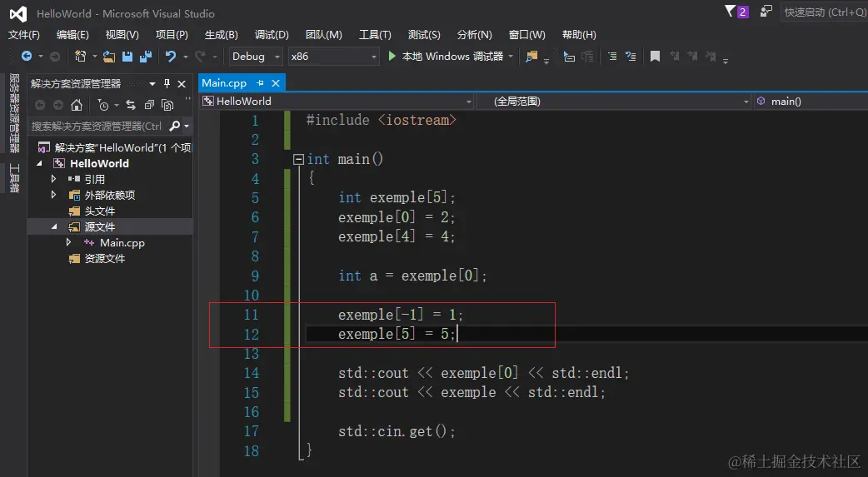Click the green Start Debugging play icon

[x=392, y=56]
